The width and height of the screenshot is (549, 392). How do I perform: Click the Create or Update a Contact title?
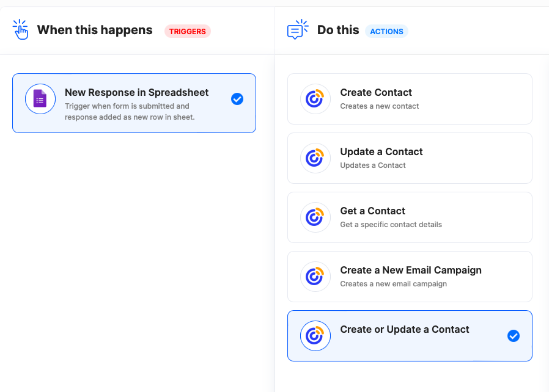pos(404,329)
